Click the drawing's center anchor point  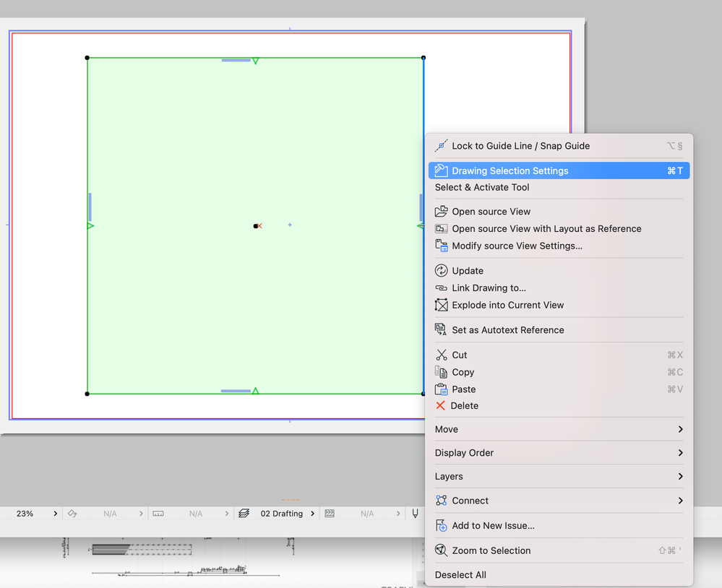pyautogui.click(x=256, y=226)
